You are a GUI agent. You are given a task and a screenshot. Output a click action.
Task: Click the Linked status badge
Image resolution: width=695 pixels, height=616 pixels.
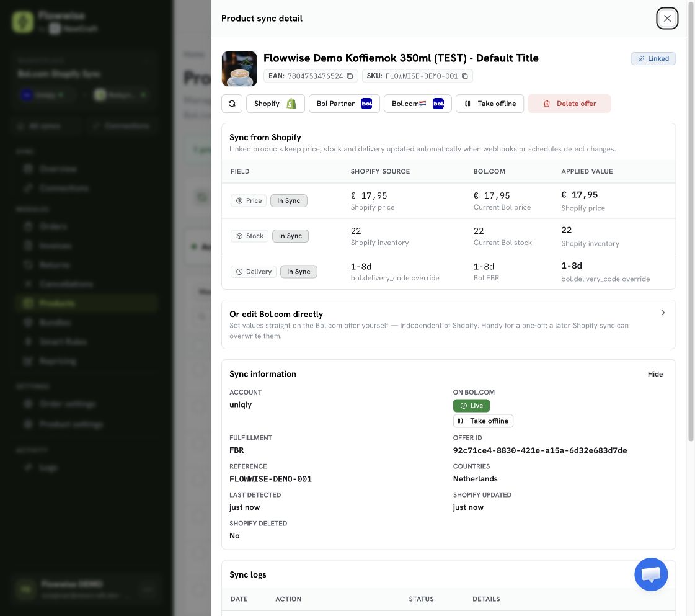click(653, 58)
